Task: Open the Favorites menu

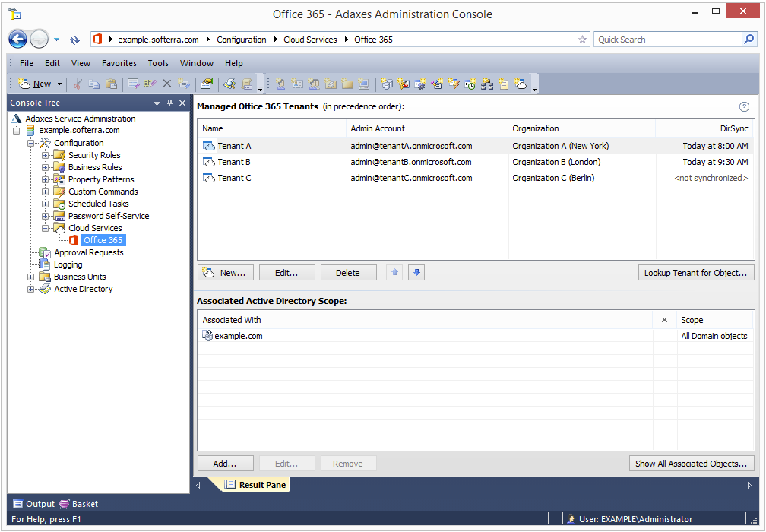Action: pyautogui.click(x=119, y=63)
